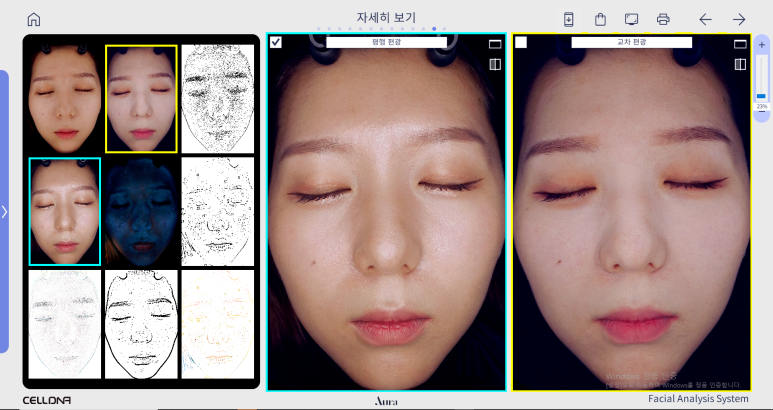Click the CELLDNA logo

46,400
